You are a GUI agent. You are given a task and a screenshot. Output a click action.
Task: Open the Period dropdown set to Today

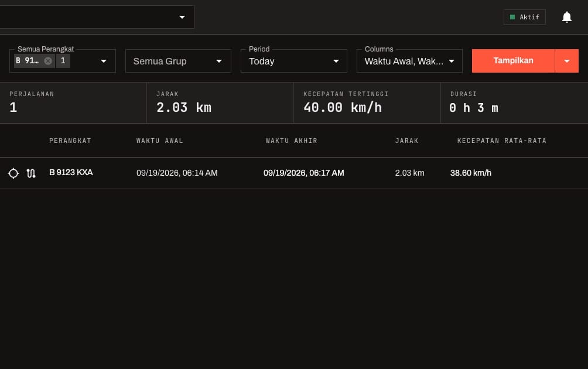click(293, 61)
